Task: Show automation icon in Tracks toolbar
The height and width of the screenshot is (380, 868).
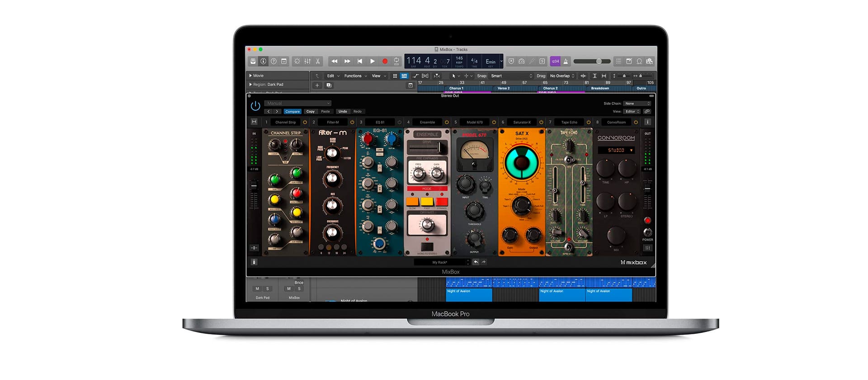Action: tap(415, 76)
